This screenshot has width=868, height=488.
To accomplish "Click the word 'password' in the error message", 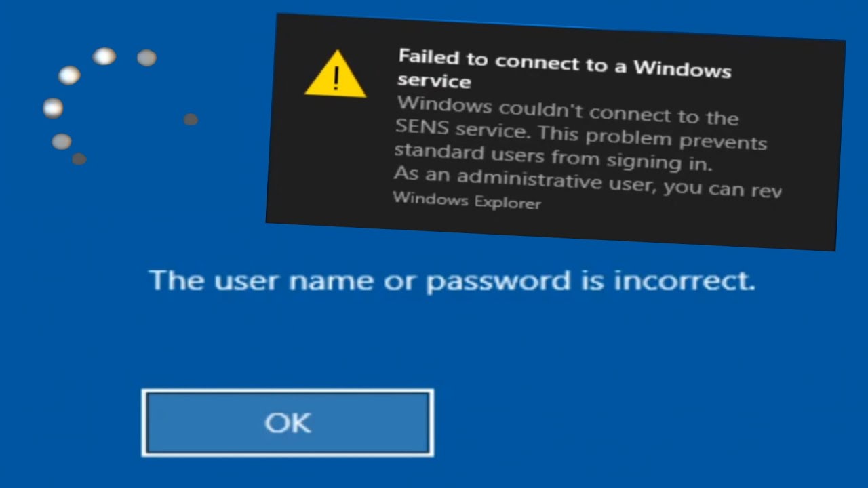I will [498, 281].
